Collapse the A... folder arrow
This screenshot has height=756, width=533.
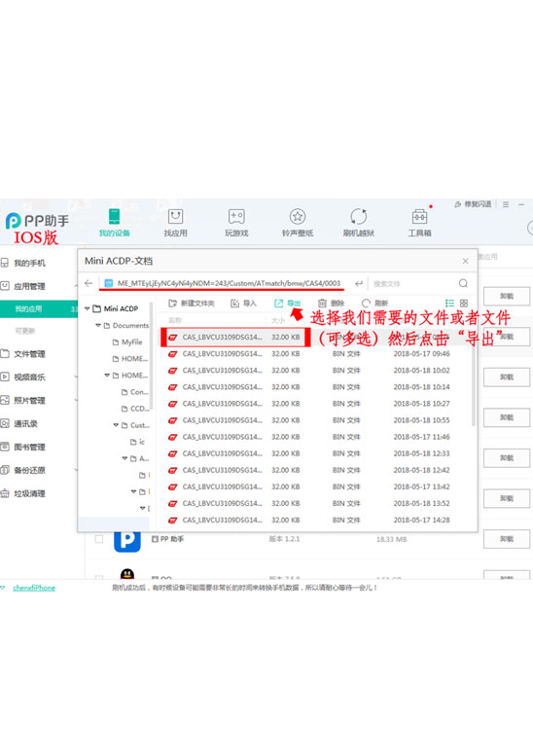pos(124,458)
